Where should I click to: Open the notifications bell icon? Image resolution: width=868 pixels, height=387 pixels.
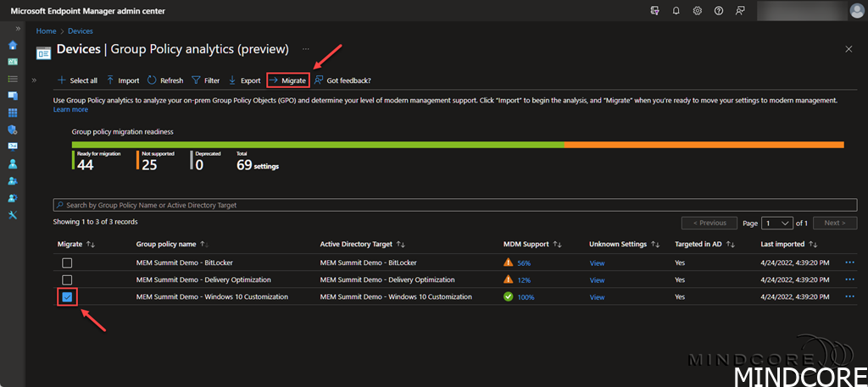(676, 11)
